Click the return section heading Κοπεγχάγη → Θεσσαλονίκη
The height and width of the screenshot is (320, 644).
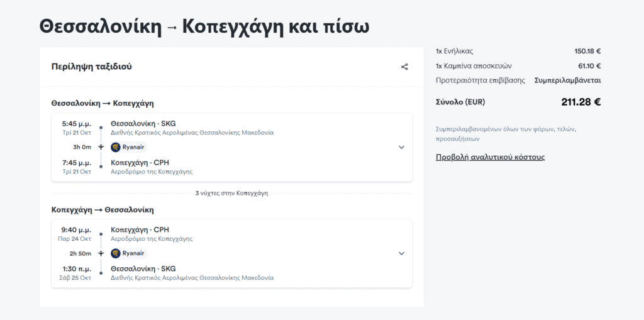click(103, 209)
